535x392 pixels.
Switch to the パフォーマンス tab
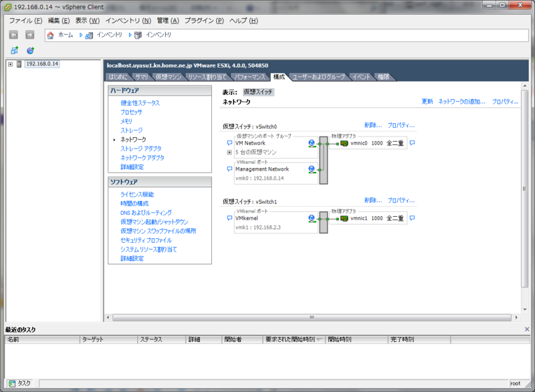pos(249,77)
